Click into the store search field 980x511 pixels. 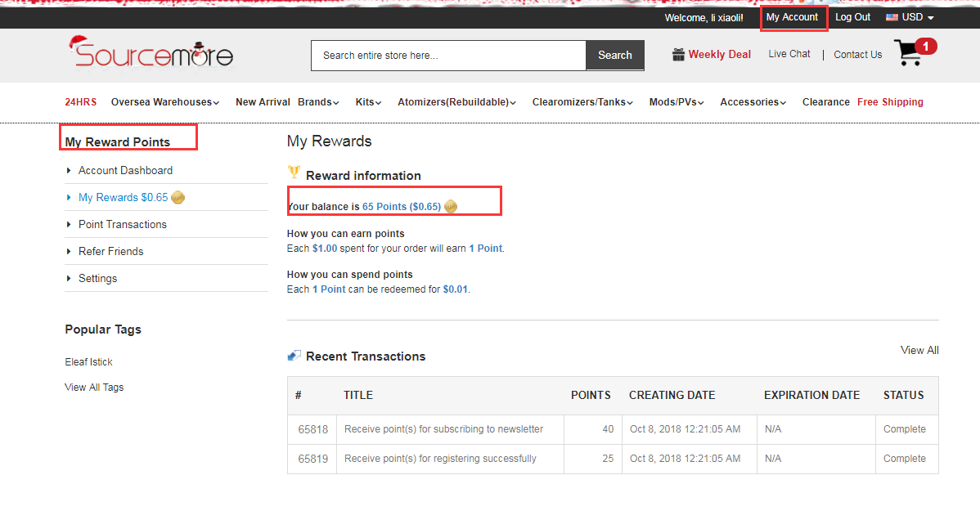[448, 55]
